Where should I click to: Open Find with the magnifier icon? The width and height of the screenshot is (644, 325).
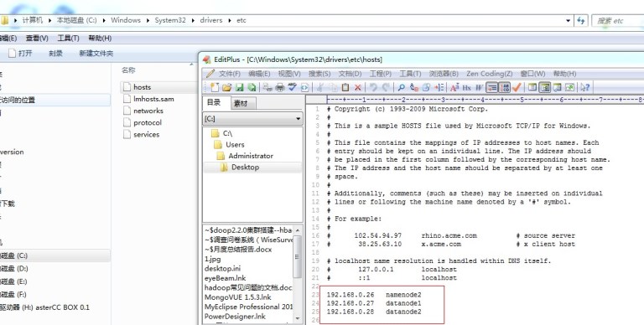pos(402,87)
